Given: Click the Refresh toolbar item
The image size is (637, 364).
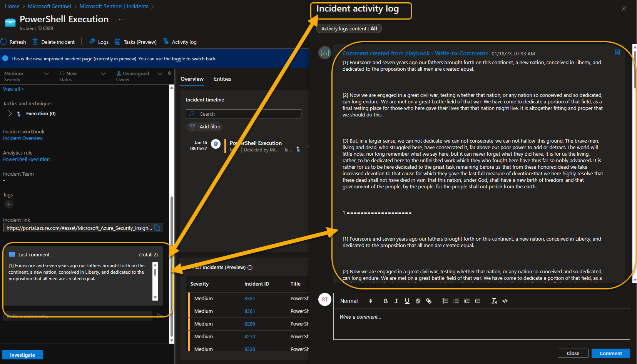Looking at the screenshot, I should coord(13,42).
